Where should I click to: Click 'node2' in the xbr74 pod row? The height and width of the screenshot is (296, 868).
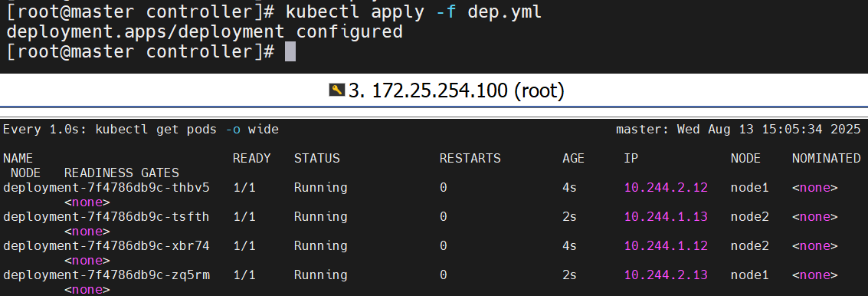[749, 245]
